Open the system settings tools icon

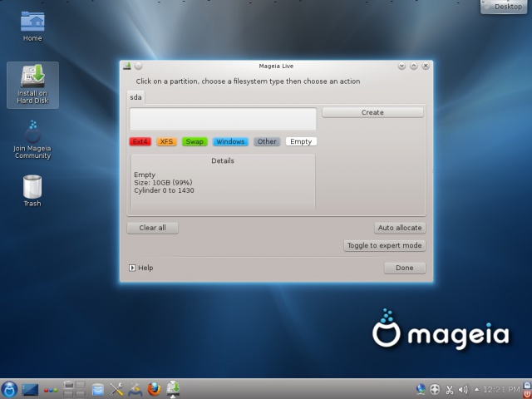point(116,390)
